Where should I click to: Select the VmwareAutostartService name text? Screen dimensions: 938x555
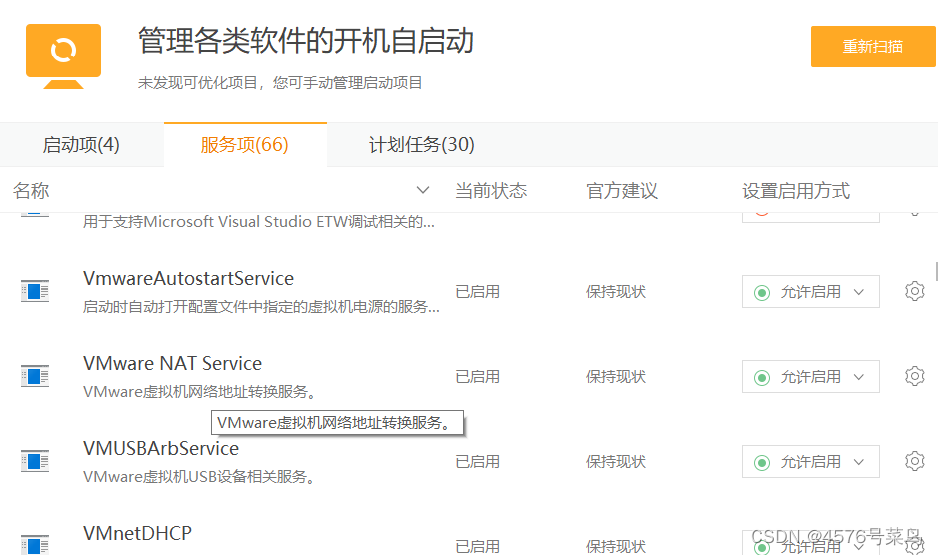[188, 278]
